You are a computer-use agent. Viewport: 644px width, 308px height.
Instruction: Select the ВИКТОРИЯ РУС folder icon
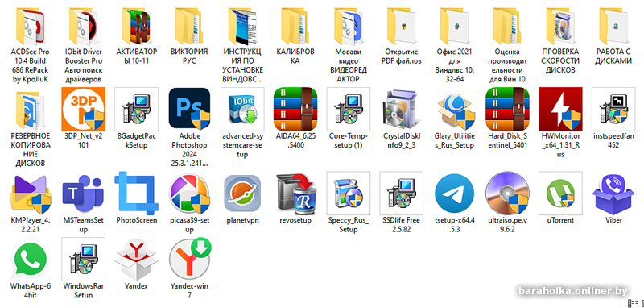coord(189,26)
